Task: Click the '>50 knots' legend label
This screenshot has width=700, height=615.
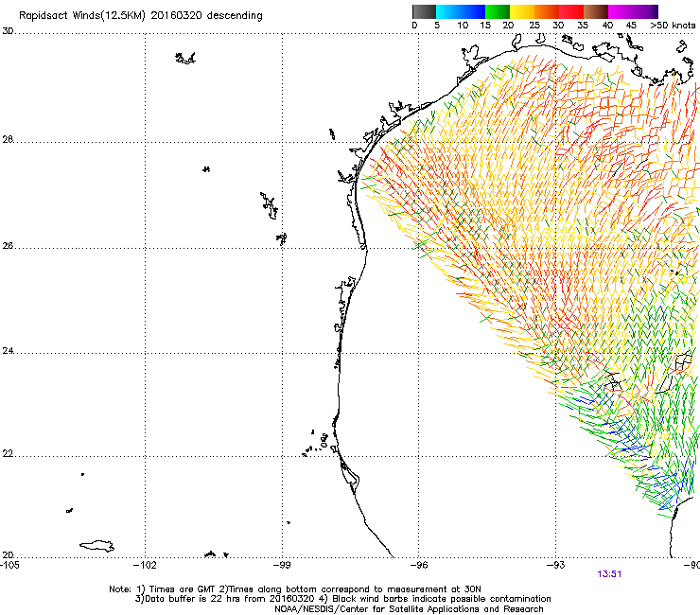Action: click(x=673, y=26)
